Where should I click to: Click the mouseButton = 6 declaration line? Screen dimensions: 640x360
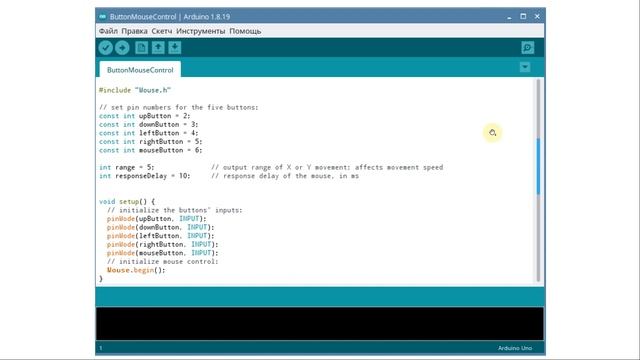pos(151,150)
